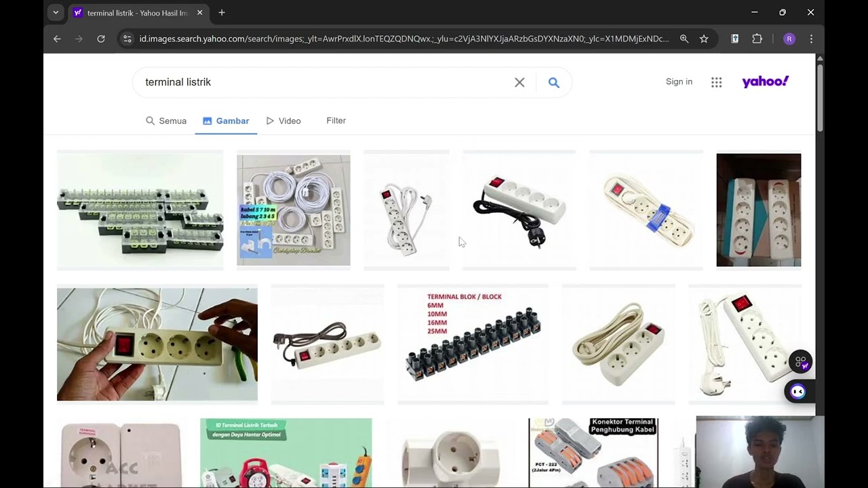Click the address bar URL
Screen dimensions: 868x488
click(x=404, y=39)
